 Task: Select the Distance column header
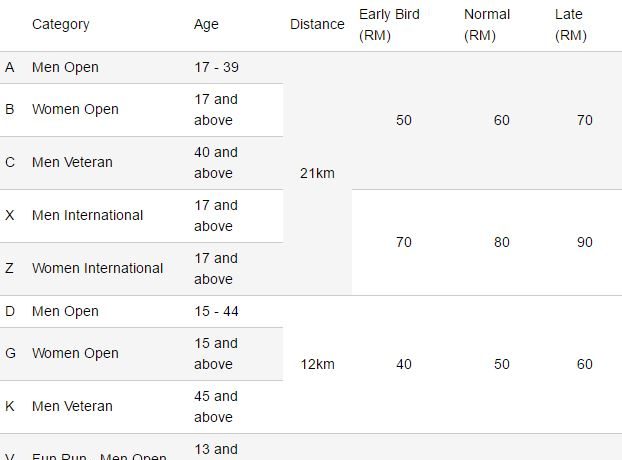[x=317, y=25]
